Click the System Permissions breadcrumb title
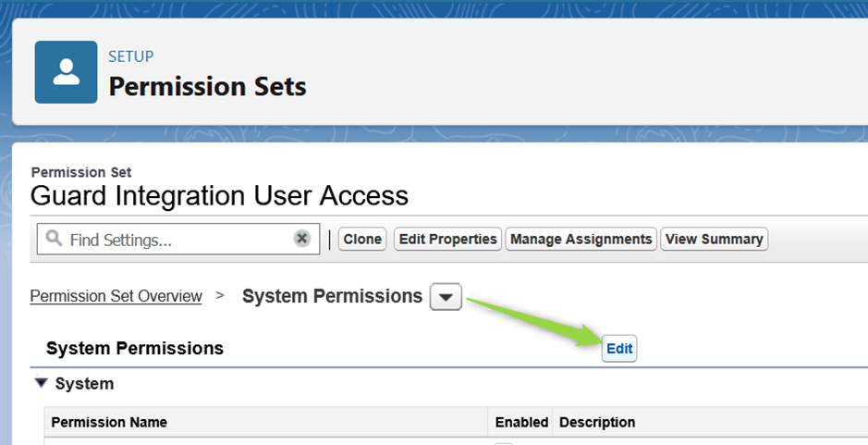 [332, 296]
